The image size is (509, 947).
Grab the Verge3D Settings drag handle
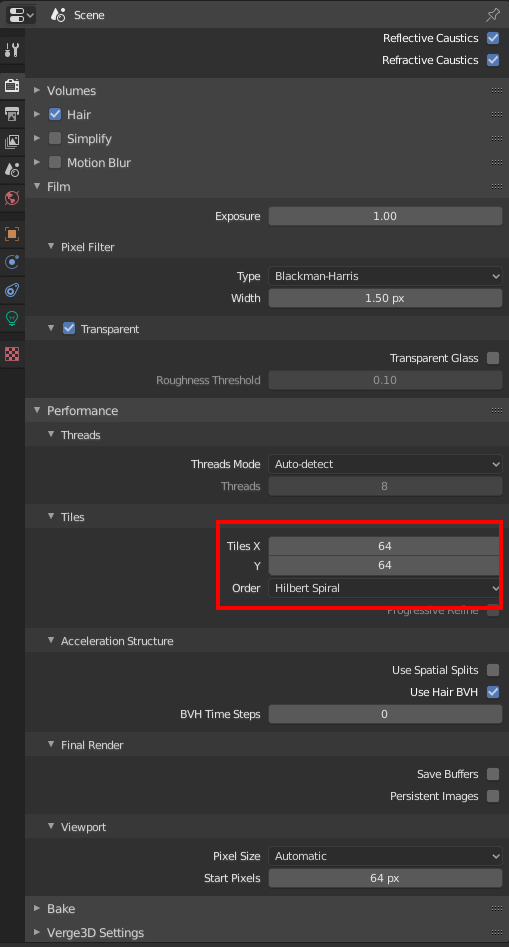click(x=497, y=933)
